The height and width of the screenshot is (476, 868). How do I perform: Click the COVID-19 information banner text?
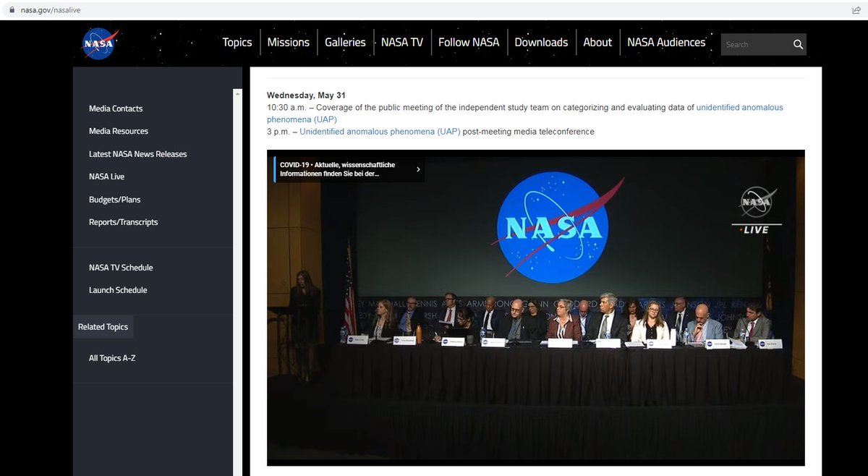tap(337, 169)
